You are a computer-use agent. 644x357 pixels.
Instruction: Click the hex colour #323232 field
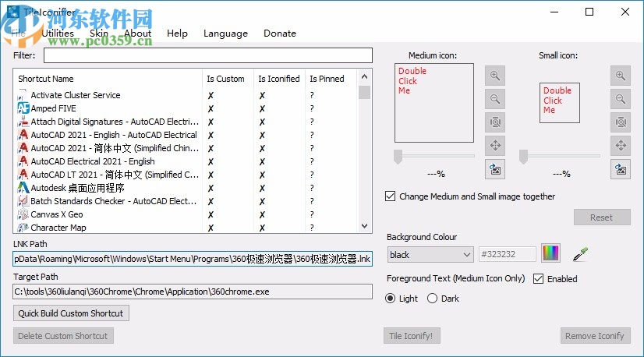[x=508, y=254]
